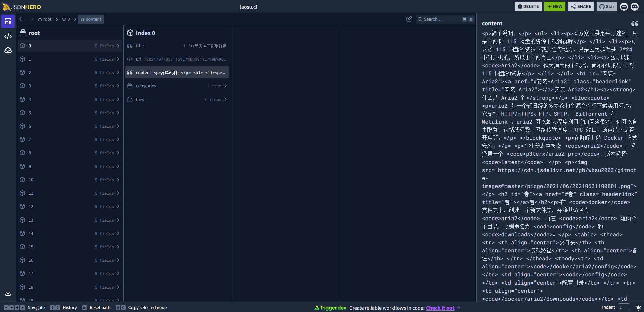The image size is (644, 312).
Task: Expand root item 7
Action: pos(70,139)
